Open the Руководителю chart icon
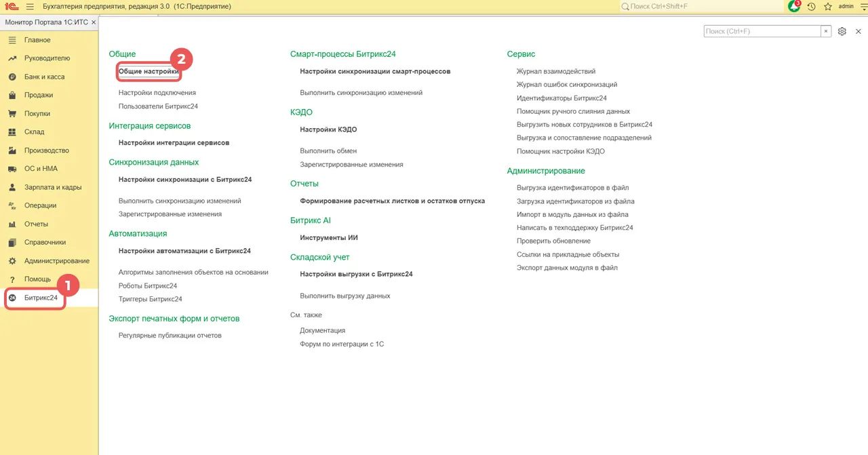 [x=12, y=58]
